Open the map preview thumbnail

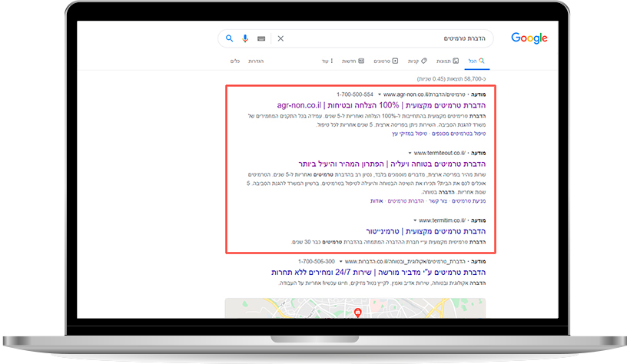point(355,308)
